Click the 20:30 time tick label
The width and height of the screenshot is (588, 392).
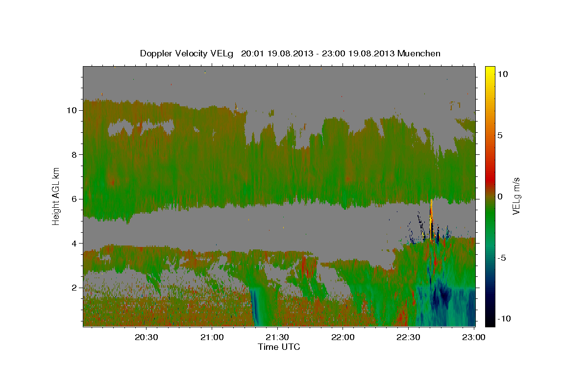coord(147,337)
